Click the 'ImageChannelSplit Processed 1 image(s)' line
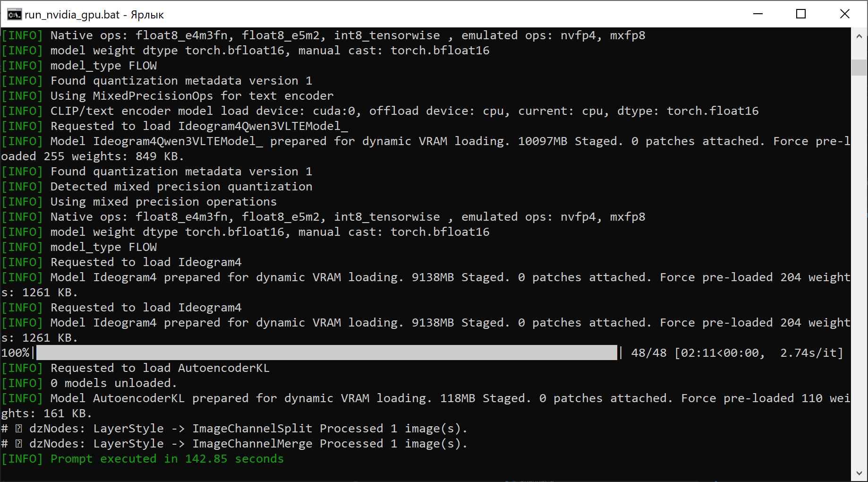The image size is (868, 482). coord(234,428)
